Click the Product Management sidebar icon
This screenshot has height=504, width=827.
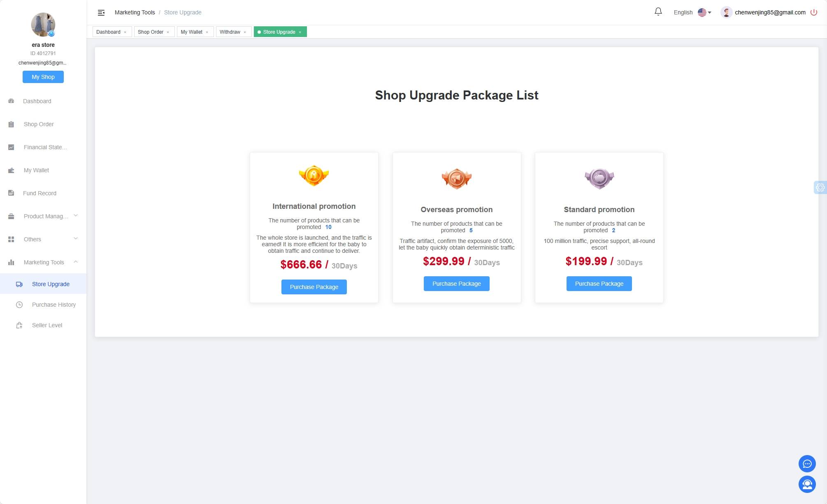[11, 216]
